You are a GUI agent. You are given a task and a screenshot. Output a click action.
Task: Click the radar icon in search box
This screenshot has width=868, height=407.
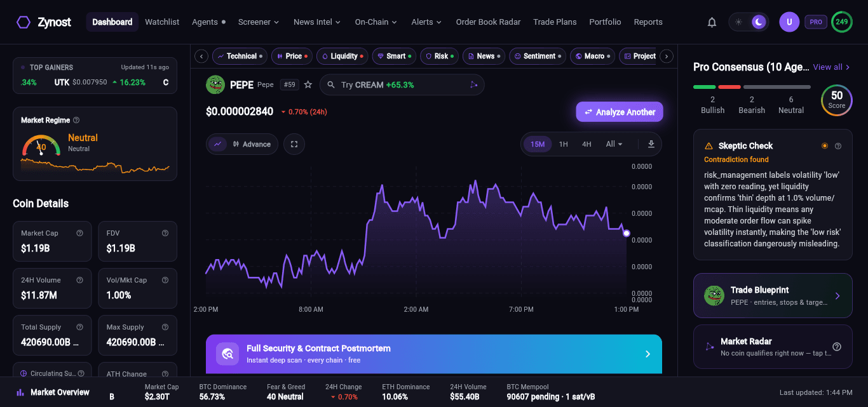pos(473,84)
